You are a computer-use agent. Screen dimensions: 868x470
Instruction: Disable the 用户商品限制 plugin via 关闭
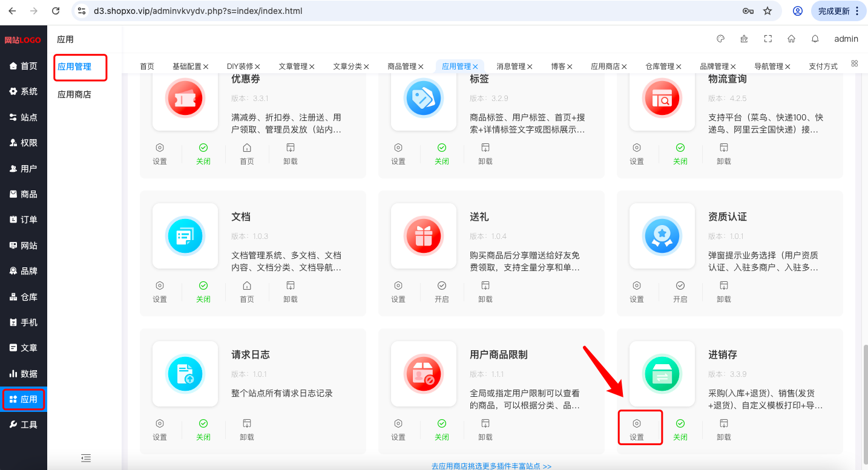pos(442,430)
